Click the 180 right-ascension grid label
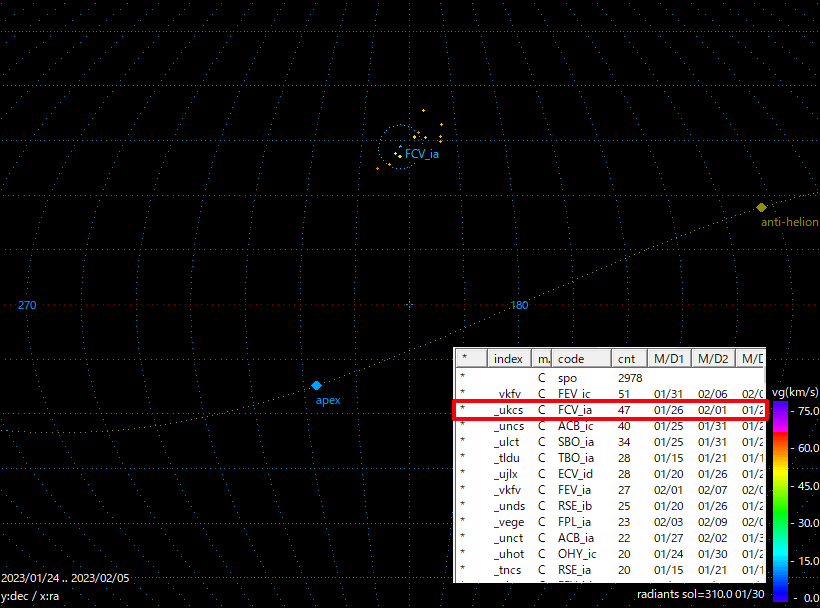The image size is (820, 608). 519,305
